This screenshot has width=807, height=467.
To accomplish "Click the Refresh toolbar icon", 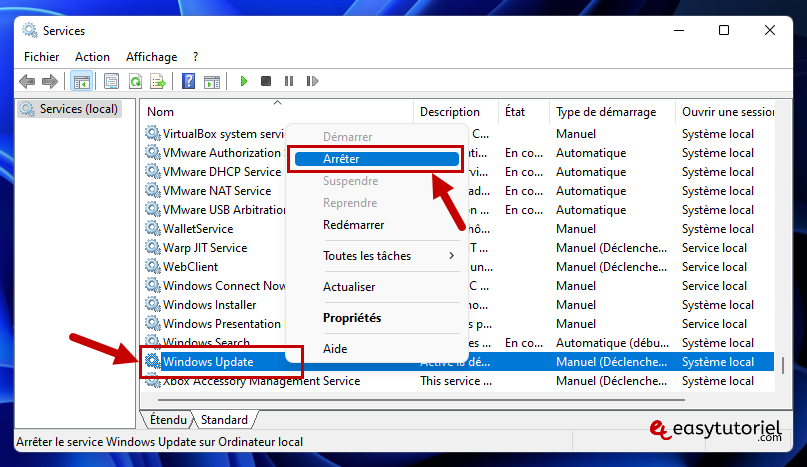I will click(135, 81).
